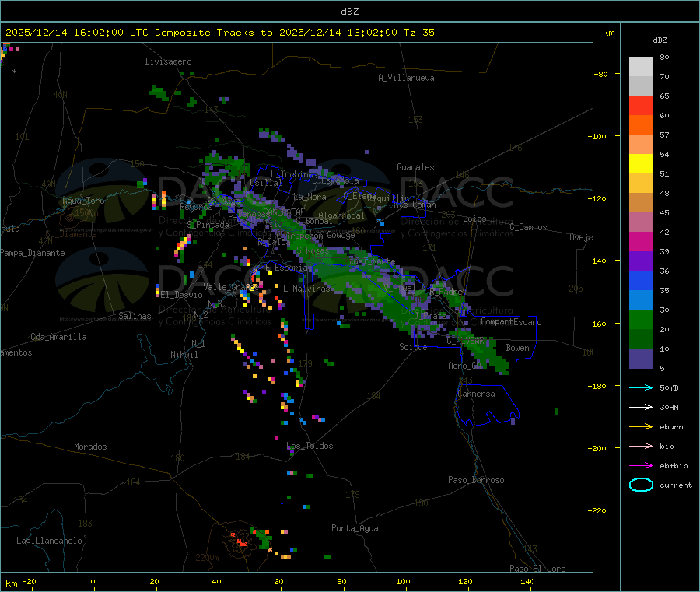Click the Nihuil map label

184,355
